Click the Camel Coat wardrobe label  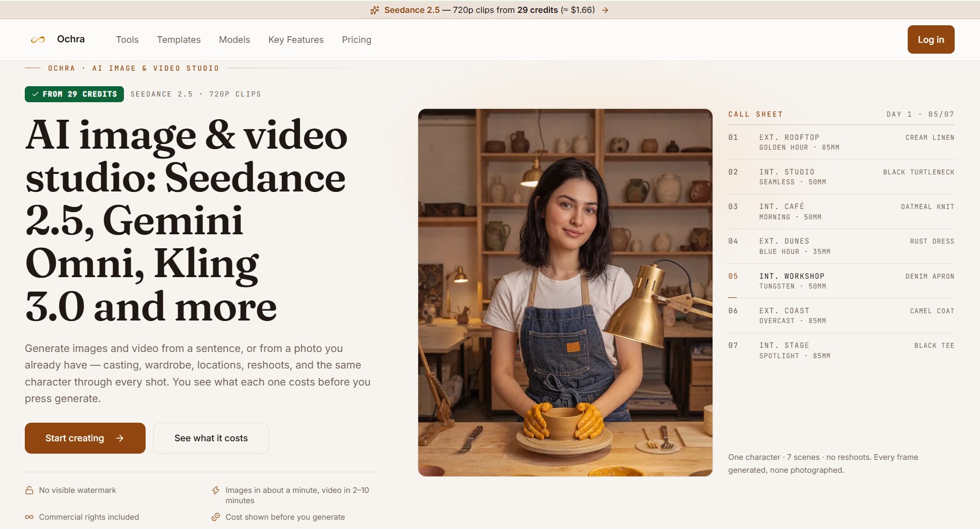click(x=932, y=311)
